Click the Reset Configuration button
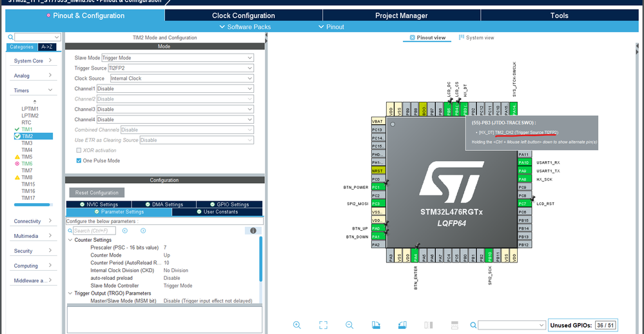This screenshot has height=334, width=644. click(x=97, y=193)
